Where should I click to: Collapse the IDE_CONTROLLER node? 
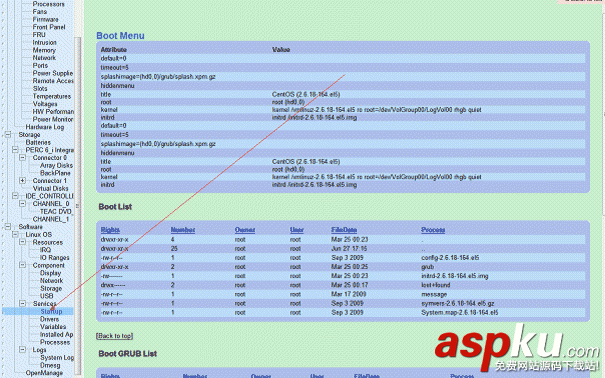click(x=15, y=196)
